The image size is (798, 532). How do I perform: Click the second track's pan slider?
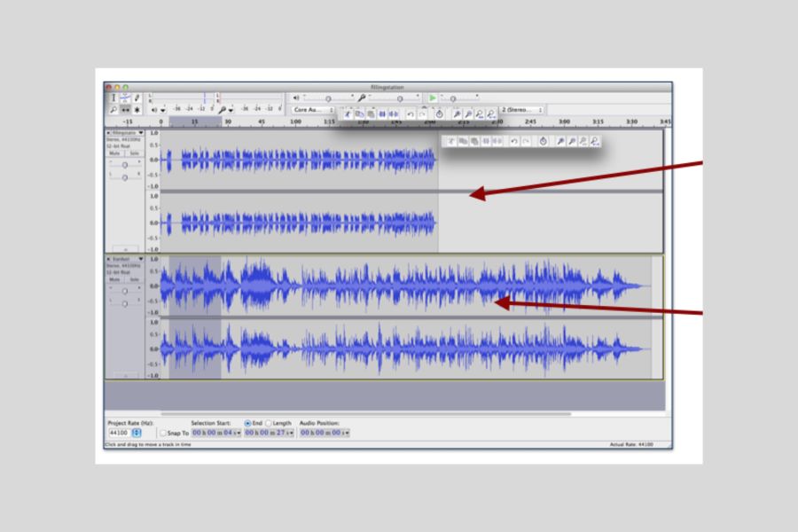click(x=125, y=303)
